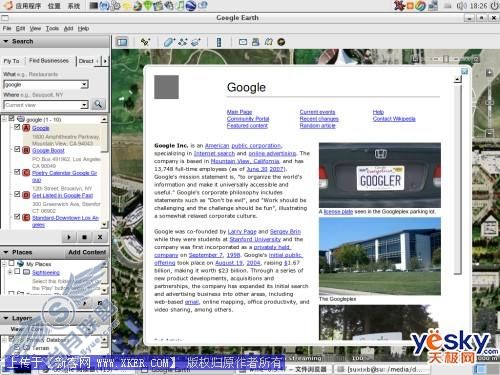Image resolution: width=500 pixels, height=375 pixels.
Task: Stop the search results tour playback
Action: (84, 237)
